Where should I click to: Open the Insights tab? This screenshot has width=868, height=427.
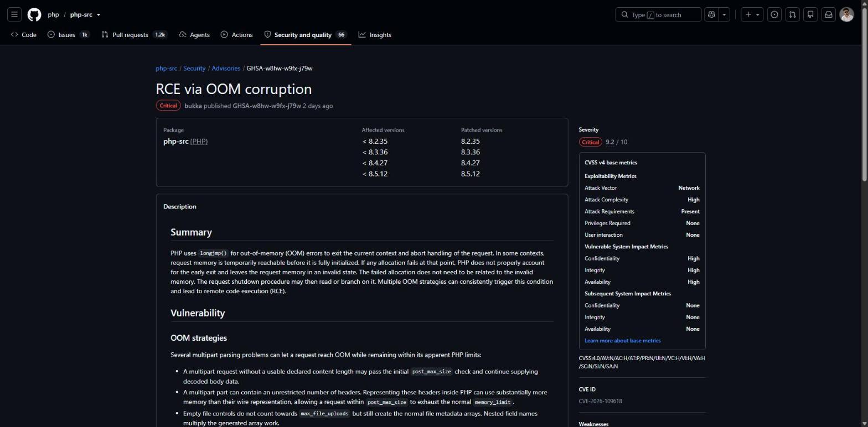(x=375, y=35)
